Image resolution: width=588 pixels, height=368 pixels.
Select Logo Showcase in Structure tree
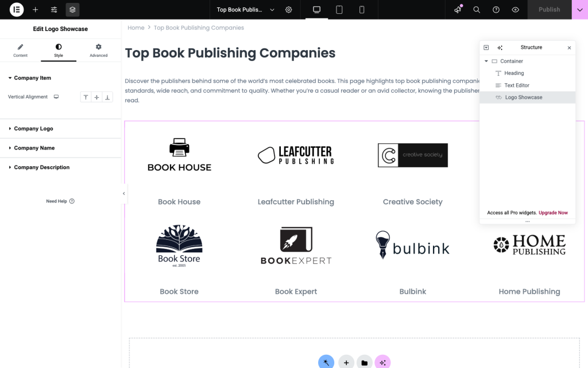click(x=527, y=97)
